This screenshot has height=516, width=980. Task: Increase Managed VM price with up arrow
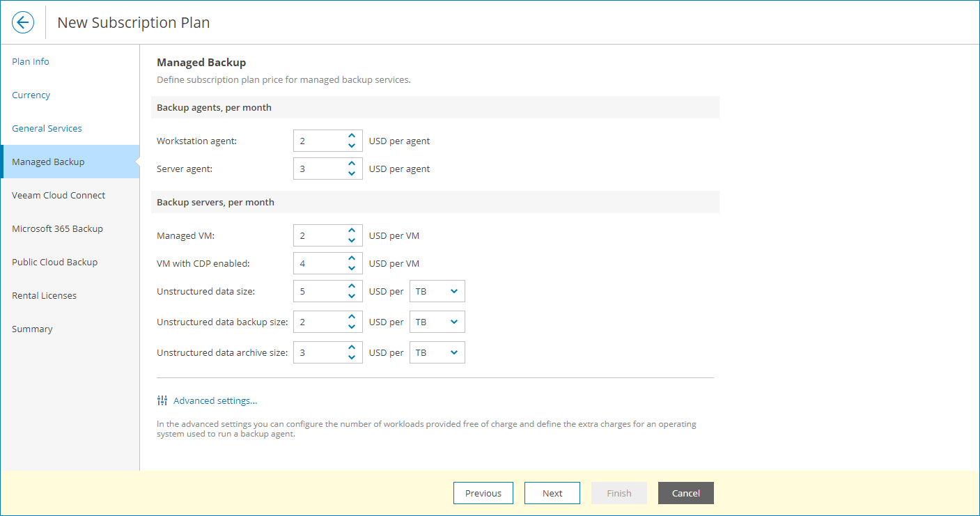[x=352, y=231]
